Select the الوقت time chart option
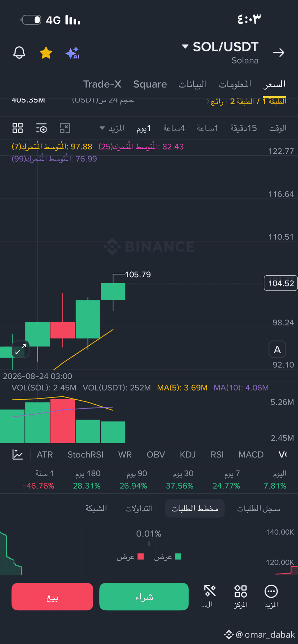 click(278, 128)
